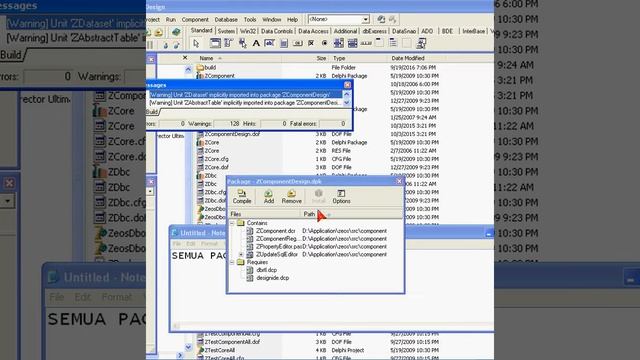The height and width of the screenshot is (360, 640).
Task: Select ZTestCoreAll Delphi Project file
Action: [x=220, y=350]
